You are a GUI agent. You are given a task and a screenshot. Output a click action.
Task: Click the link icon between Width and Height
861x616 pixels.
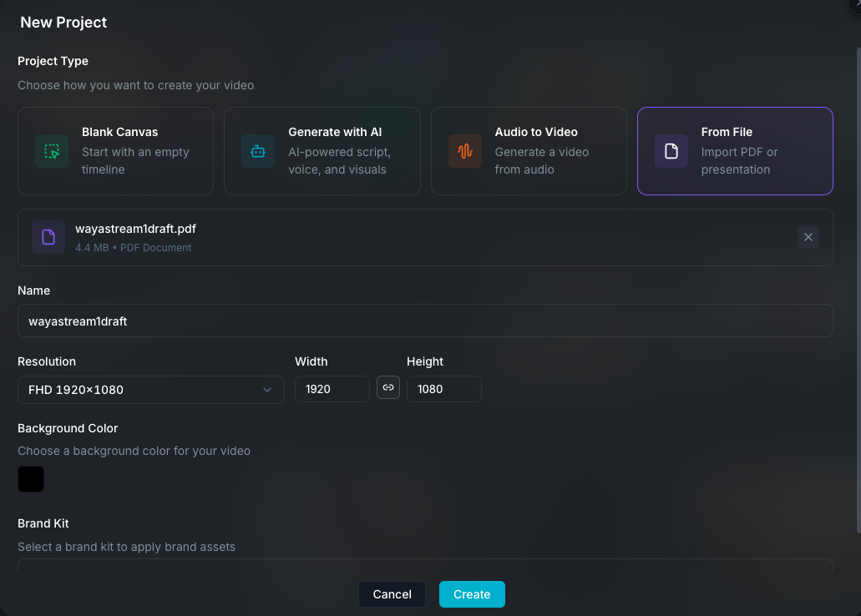[x=387, y=387]
